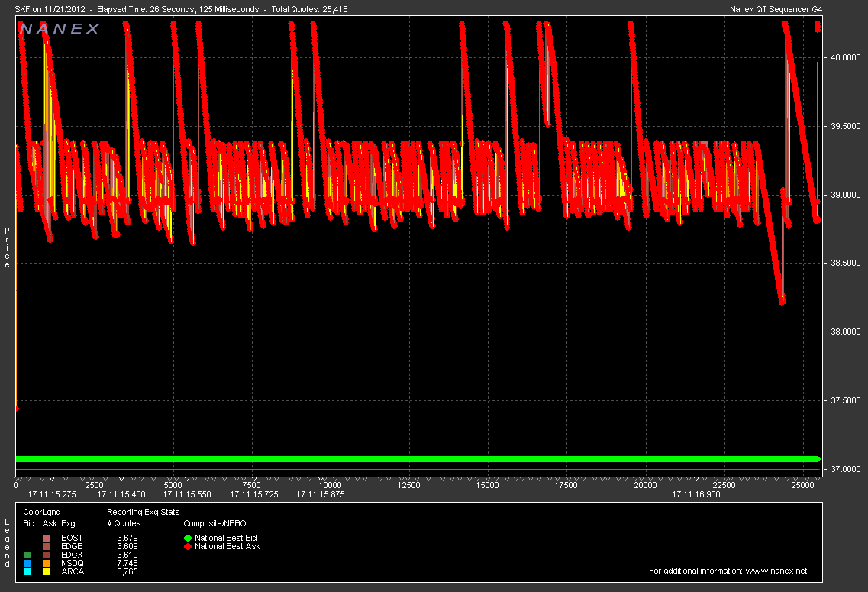
Task: Click the '17:11:15:400' timestamp label
Action: pyautogui.click(x=121, y=494)
